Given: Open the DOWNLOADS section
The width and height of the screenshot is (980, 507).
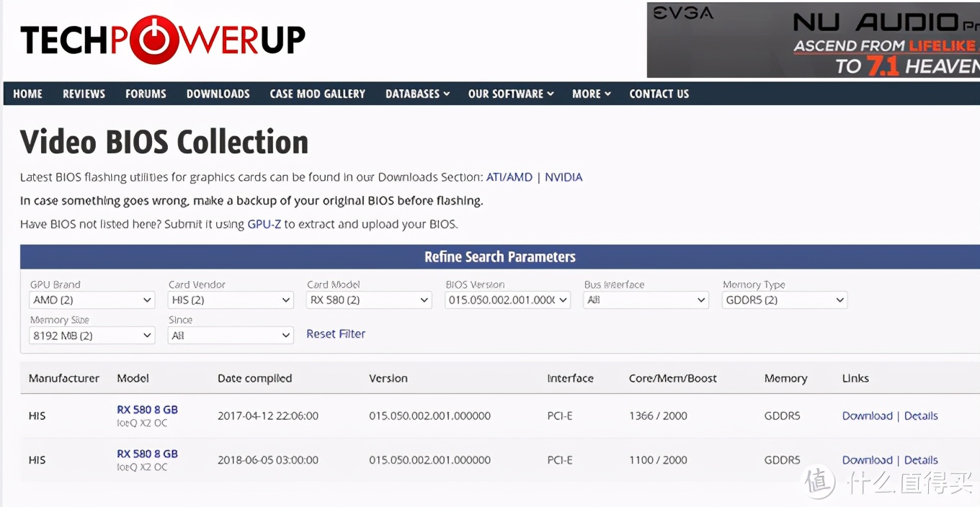Looking at the screenshot, I should coord(218,94).
